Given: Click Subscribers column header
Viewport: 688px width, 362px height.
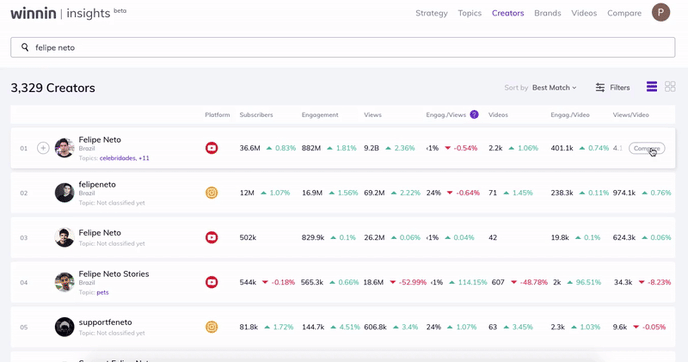Looking at the screenshot, I should pos(256,115).
